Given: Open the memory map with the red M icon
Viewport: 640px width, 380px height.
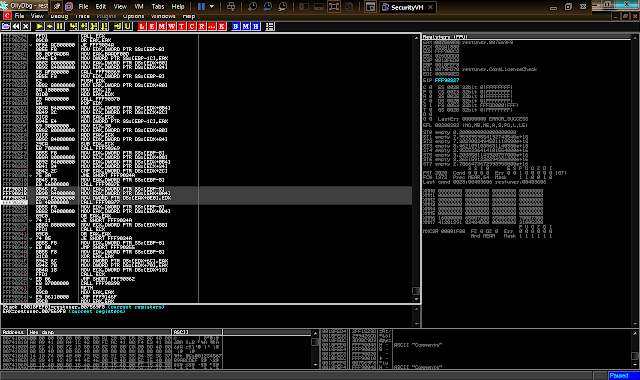Looking at the screenshot, I should (162, 26).
